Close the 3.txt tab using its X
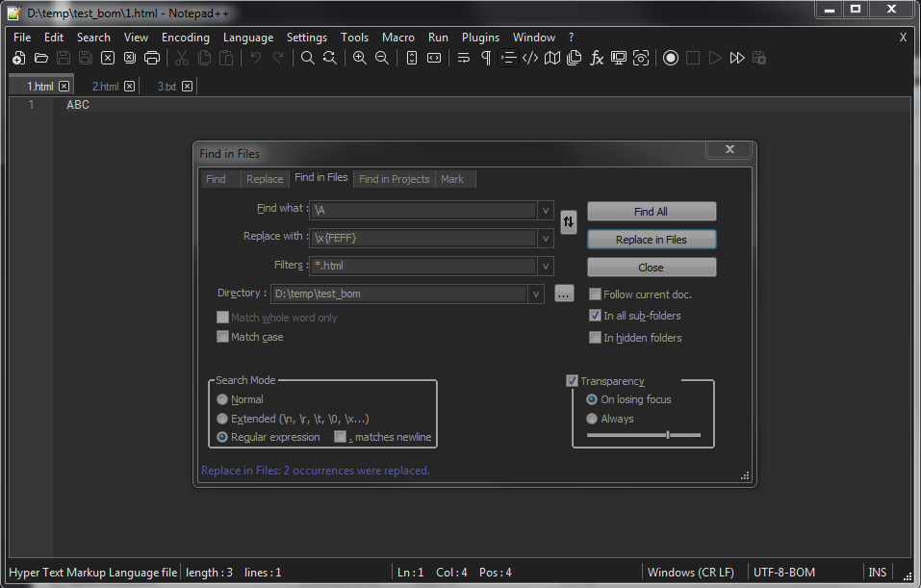 pyautogui.click(x=187, y=87)
